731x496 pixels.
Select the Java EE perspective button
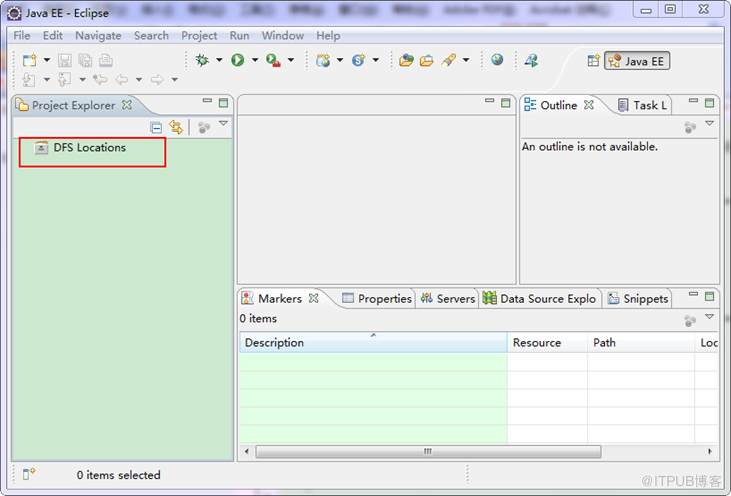pos(637,61)
